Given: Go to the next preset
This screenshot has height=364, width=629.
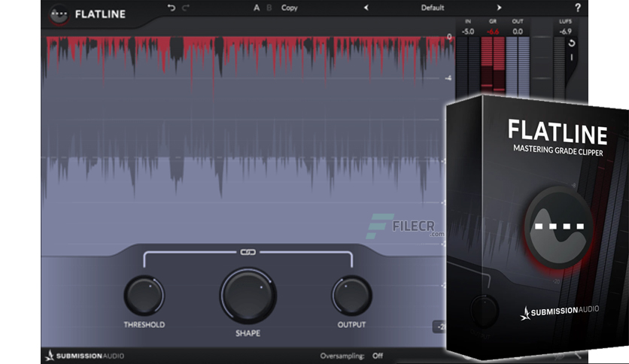Looking at the screenshot, I should [499, 8].
